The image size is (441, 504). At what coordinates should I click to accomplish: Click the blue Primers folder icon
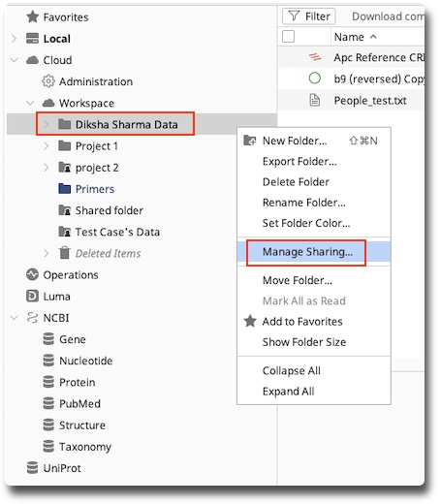[65, 189]
